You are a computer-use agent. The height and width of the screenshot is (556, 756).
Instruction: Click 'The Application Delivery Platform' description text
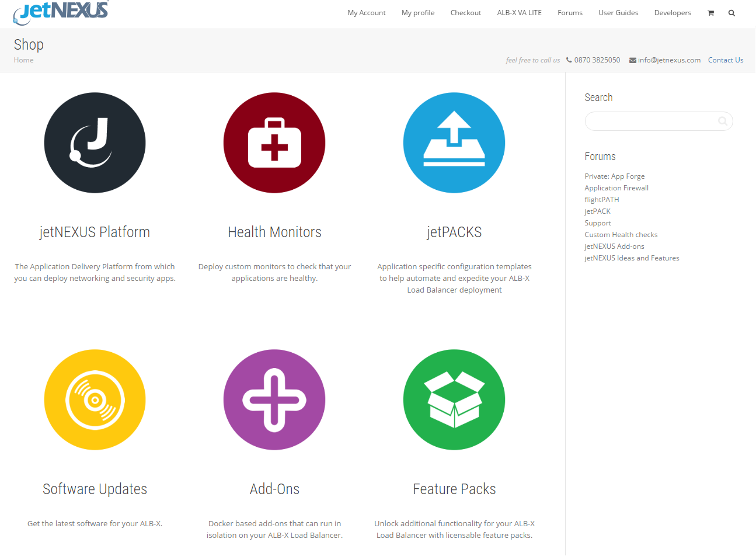pyautogui.click(x=95, y=272)
